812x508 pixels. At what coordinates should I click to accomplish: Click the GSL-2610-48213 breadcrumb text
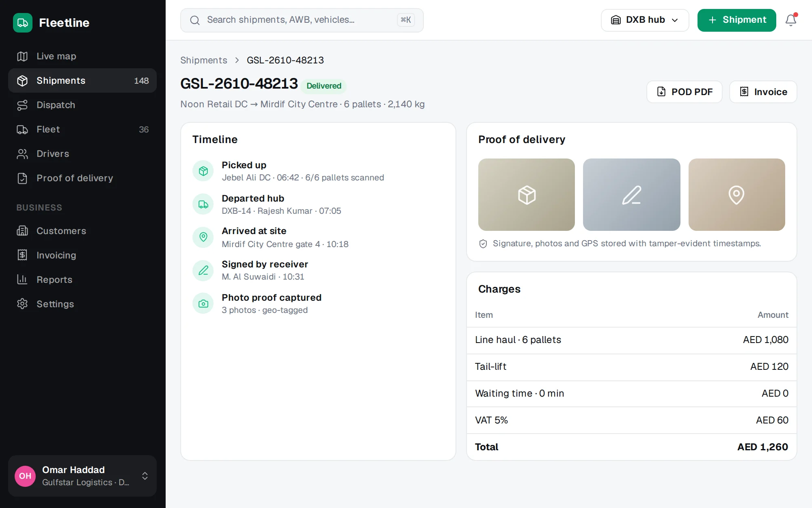(x=285, y=60)
